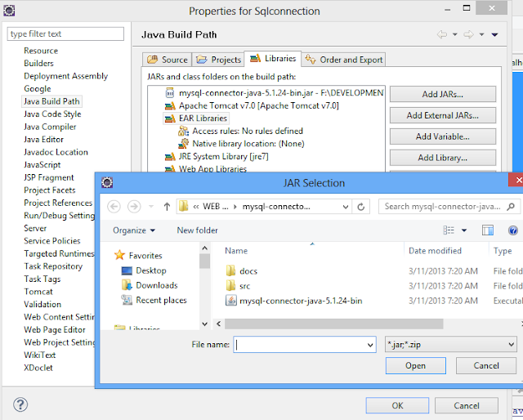Open Downloads in Favorites

tap(150, 285)
